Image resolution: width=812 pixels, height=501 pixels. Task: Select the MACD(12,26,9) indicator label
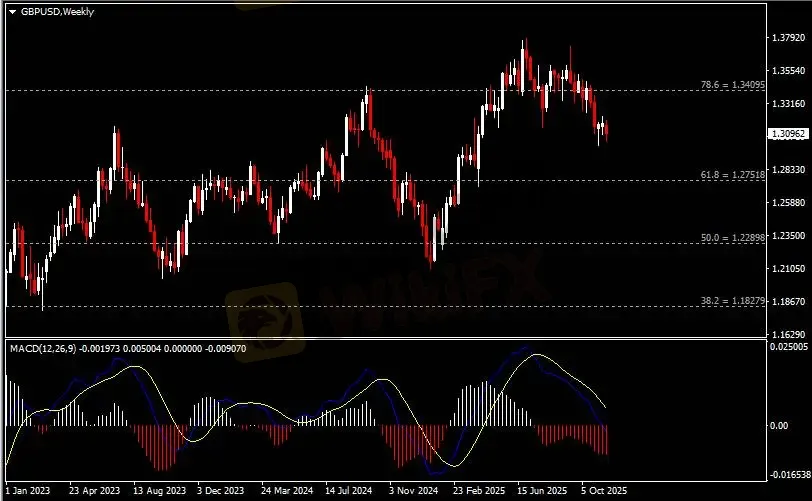(43, 349)
